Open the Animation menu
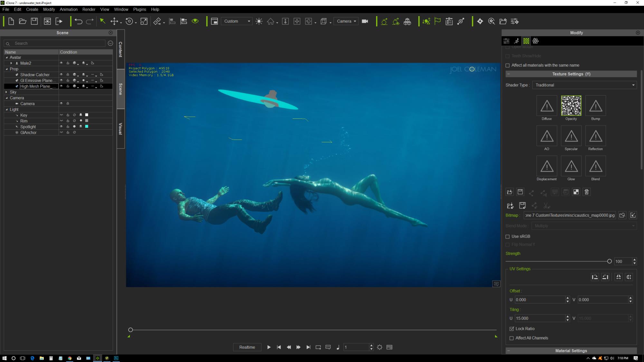The width and height of the screenshot is (644, 362). coord(69,9)
